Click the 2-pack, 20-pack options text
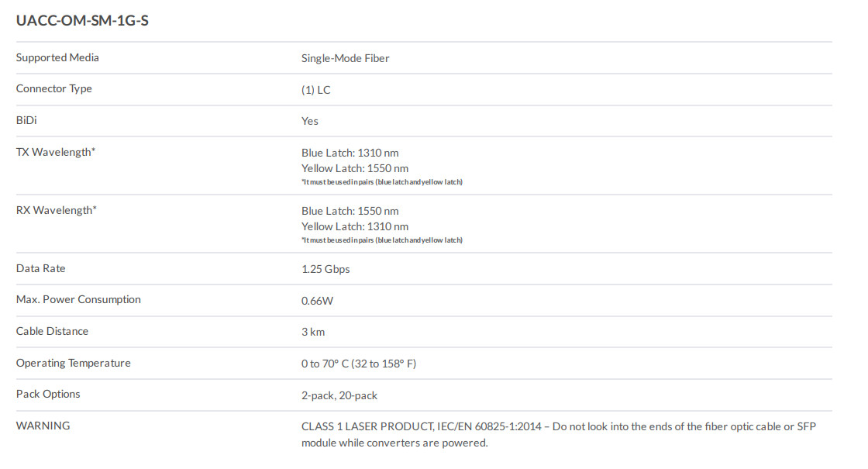868x469 pixels. coord(339,395)
